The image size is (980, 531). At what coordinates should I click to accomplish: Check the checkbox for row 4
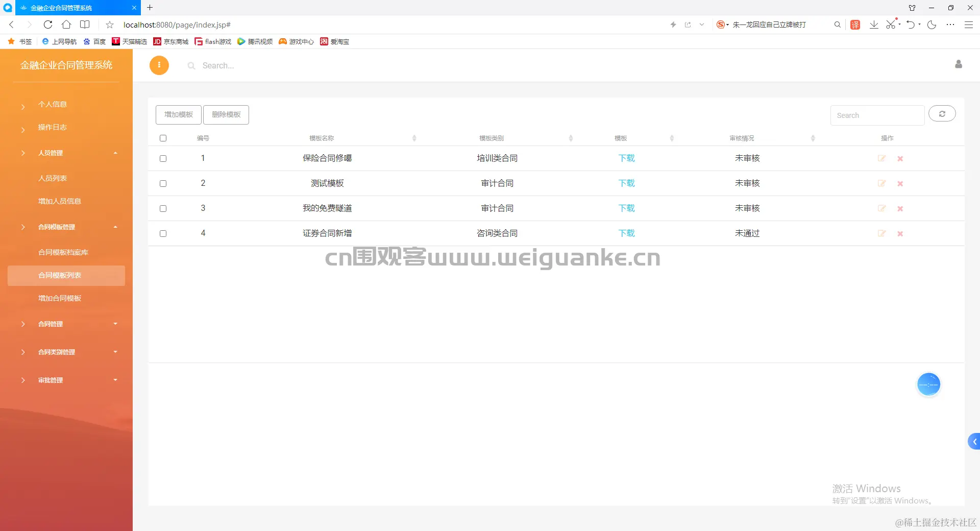163,234
